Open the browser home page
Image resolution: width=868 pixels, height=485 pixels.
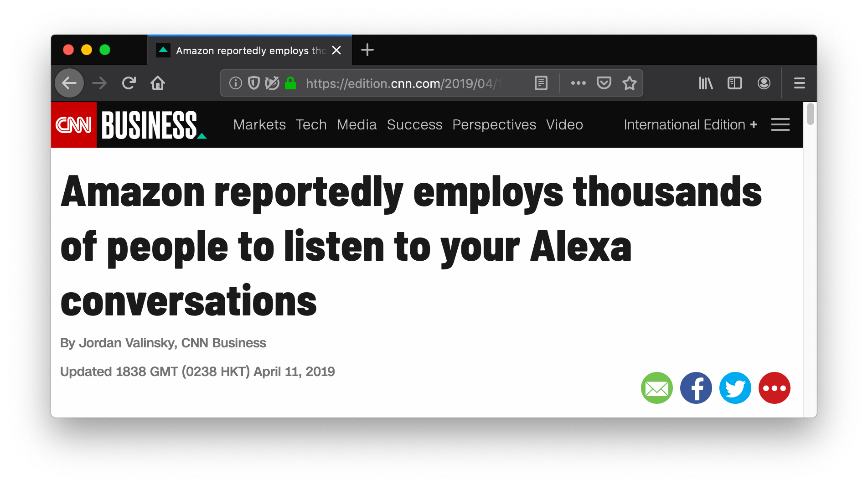click(158, 83)
